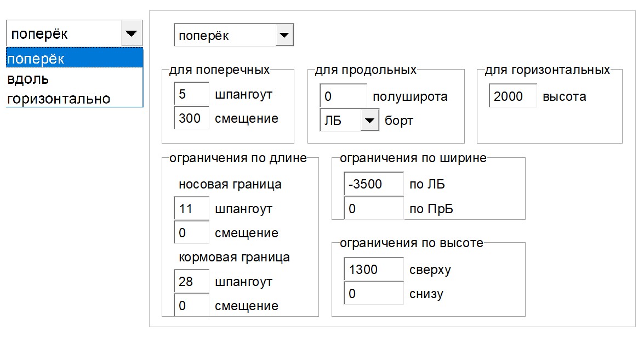This screenshot has width=644, height=337.
Task: Click the 'борт' label
Action: (399, 121)
